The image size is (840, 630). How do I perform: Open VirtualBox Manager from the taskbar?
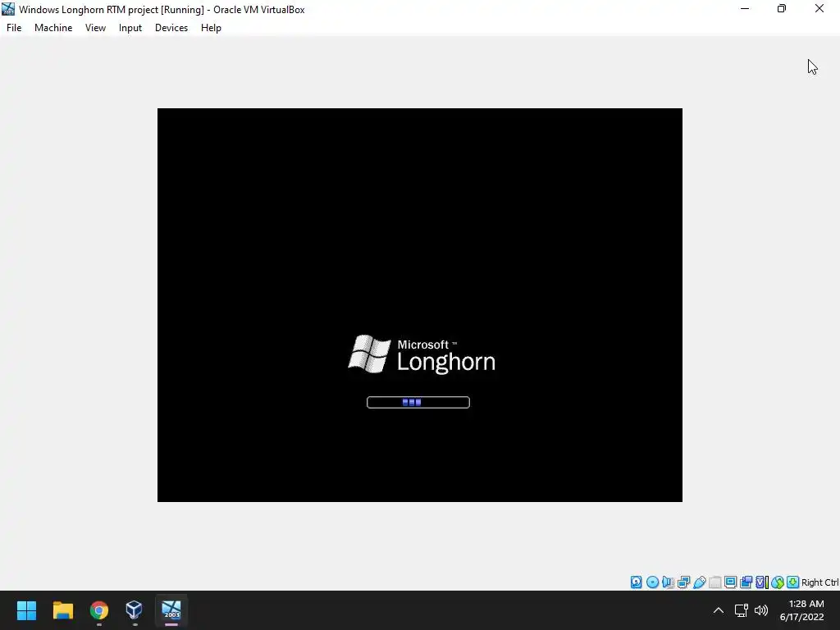click(134, 610)
